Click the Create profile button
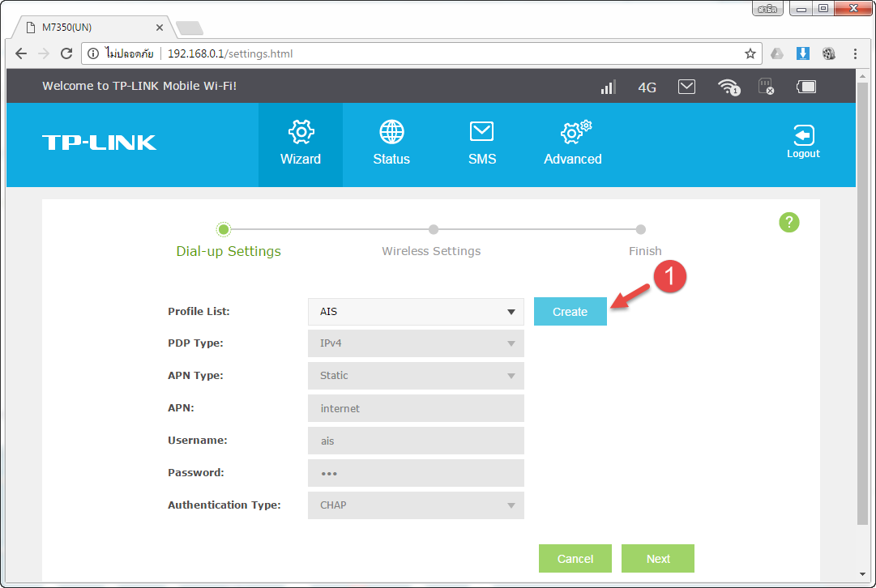The image size is (876, 588). [x=570, y=312]
